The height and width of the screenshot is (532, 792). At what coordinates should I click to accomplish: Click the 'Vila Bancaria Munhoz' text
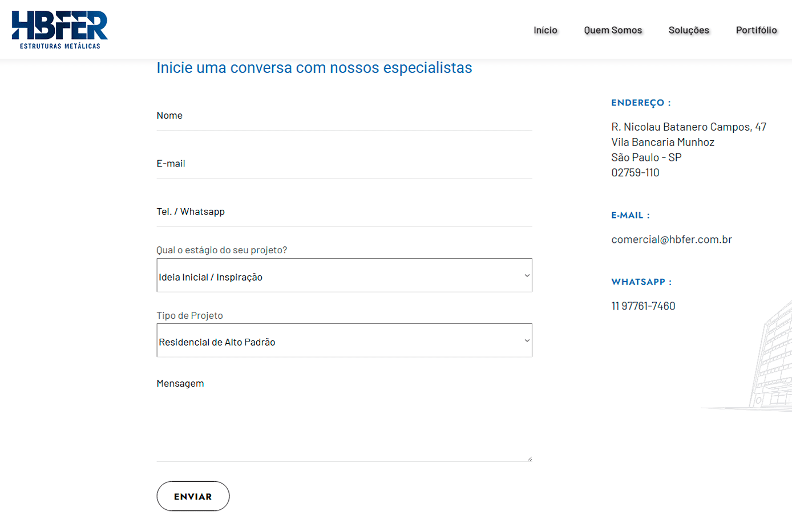tap(662, 143)
